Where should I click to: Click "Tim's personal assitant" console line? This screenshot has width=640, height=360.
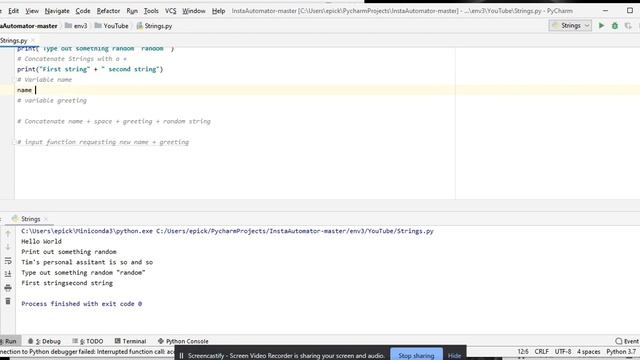pos(87,262)
